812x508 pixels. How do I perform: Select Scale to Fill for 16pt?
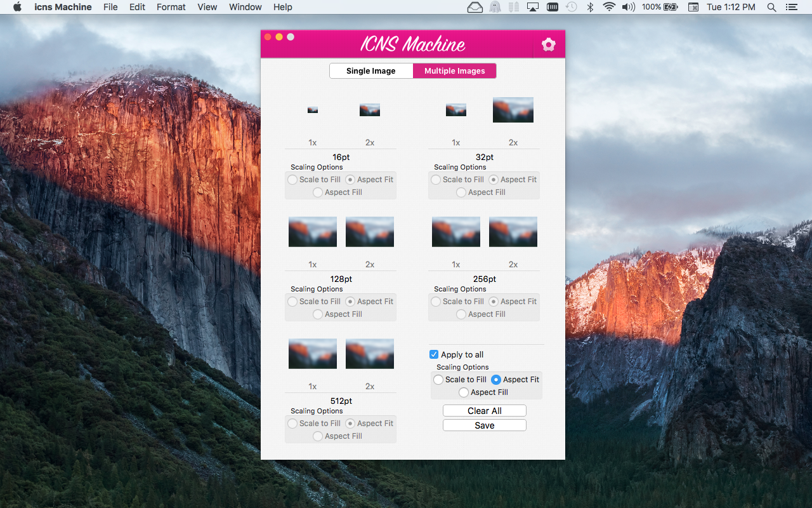(292, 179)
